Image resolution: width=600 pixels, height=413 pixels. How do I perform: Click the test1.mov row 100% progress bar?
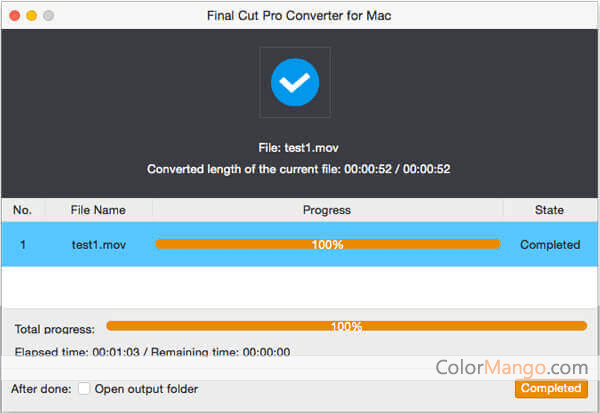click(x=327, y=244)
